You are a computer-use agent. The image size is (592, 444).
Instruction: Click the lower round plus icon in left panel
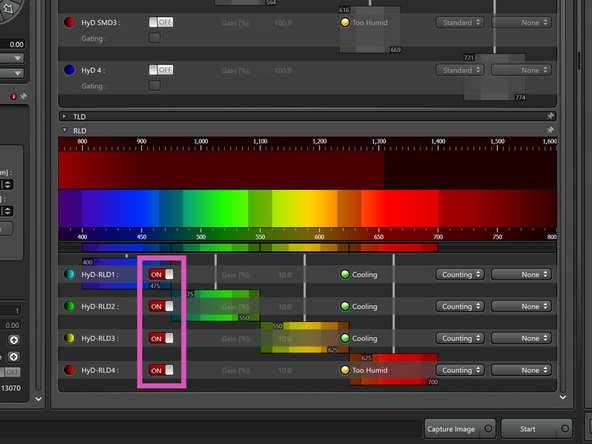14,357
